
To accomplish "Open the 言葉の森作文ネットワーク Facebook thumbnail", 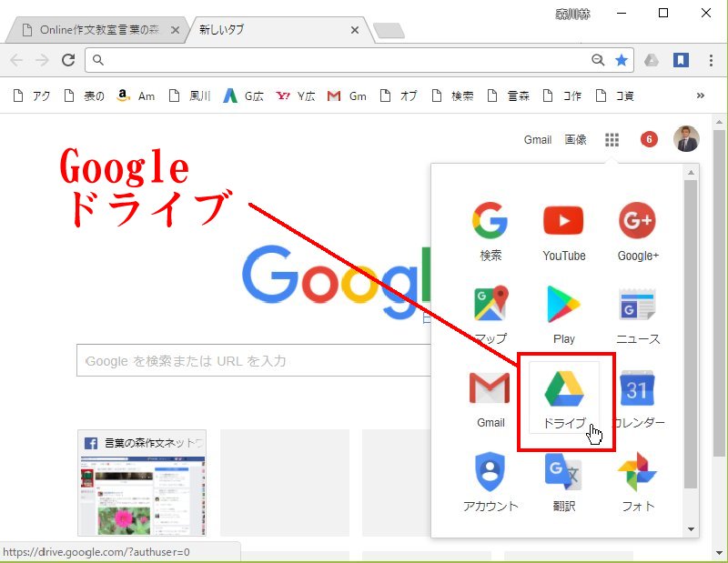I will tap(142, 483).
